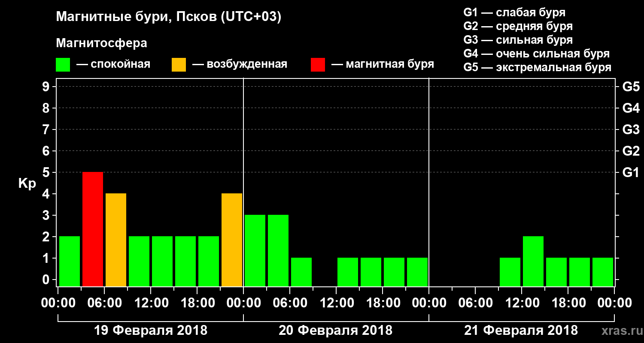Click the '20 Февраля 2018' date label
The height and width of the screenshot is (343, 644).
336,331
